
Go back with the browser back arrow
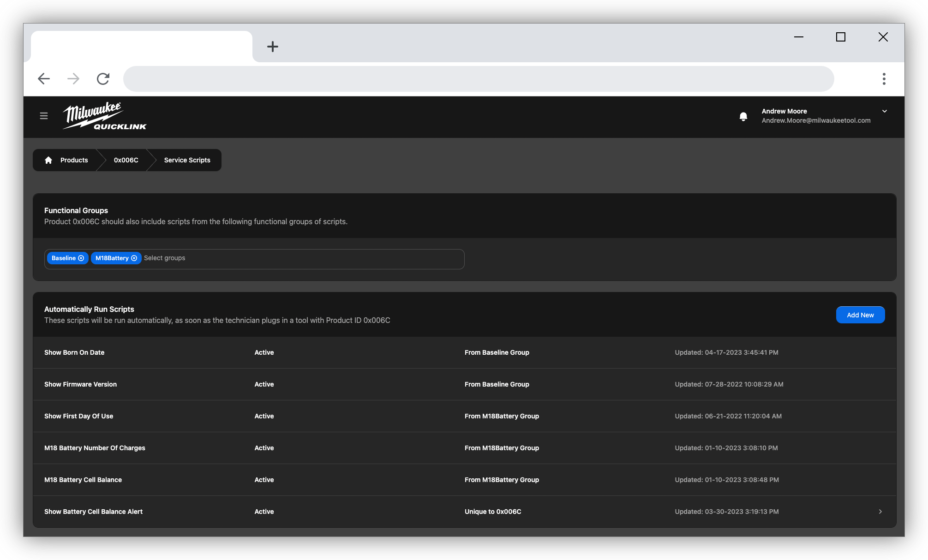click(44, 78)
